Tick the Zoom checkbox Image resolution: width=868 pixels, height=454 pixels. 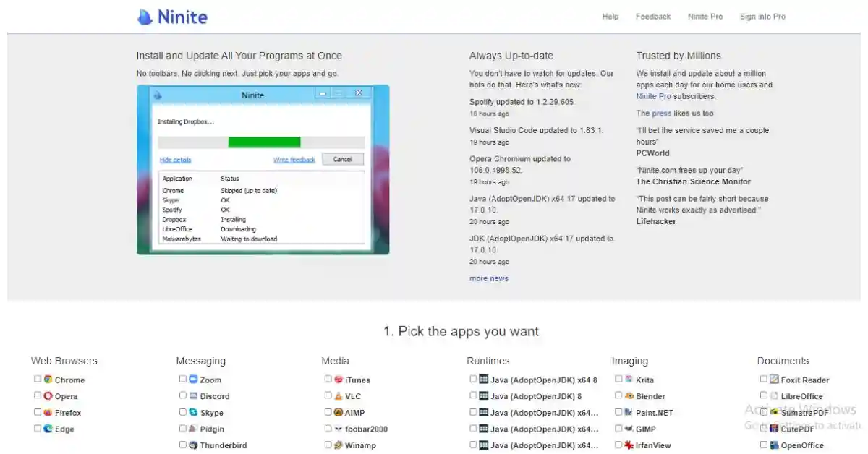pos(183,379)
